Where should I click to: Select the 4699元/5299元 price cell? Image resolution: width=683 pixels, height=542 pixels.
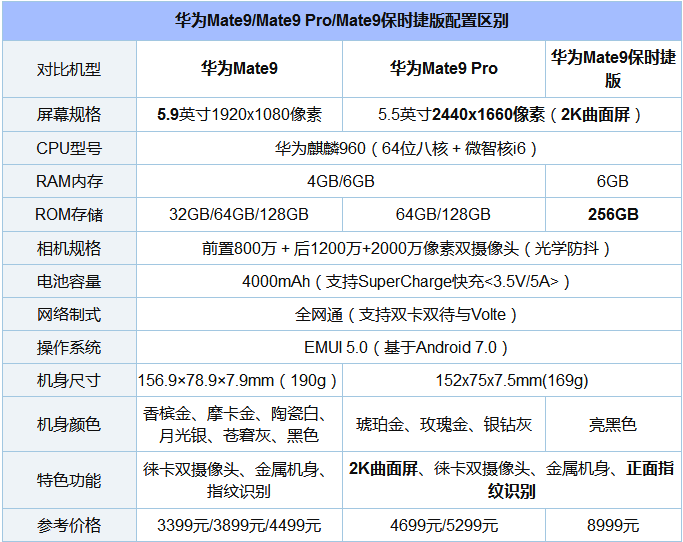[x=443, y=525]
